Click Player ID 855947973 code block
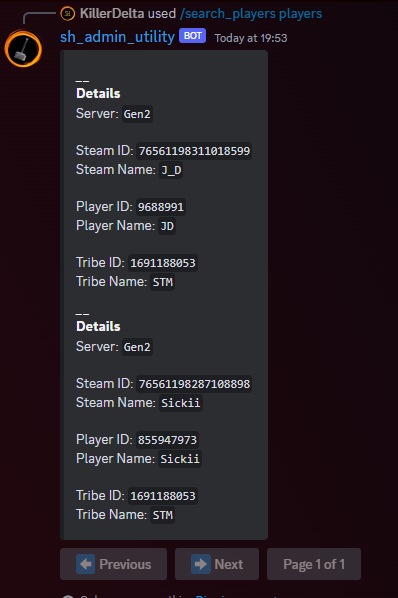The image size is (398, 598). click(x=167, y=440)
